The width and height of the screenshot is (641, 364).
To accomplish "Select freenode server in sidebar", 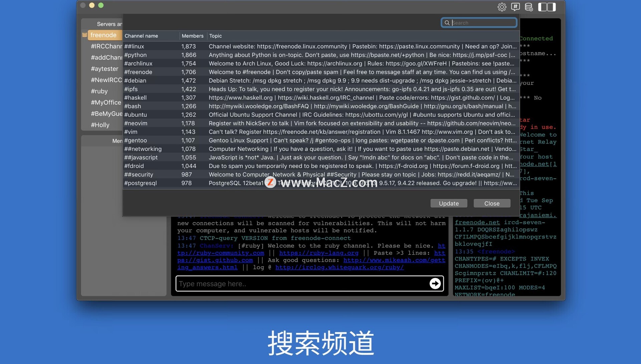I will tap(105, 35).
